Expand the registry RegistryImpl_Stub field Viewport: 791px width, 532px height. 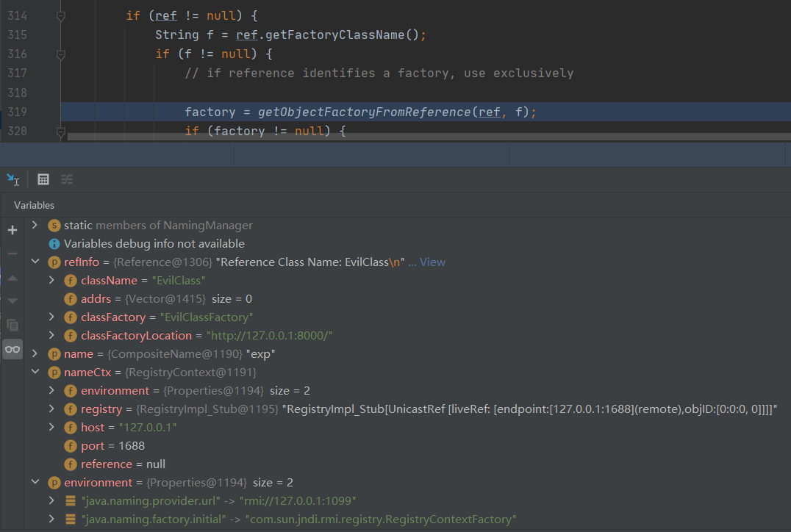coord(51,409)
